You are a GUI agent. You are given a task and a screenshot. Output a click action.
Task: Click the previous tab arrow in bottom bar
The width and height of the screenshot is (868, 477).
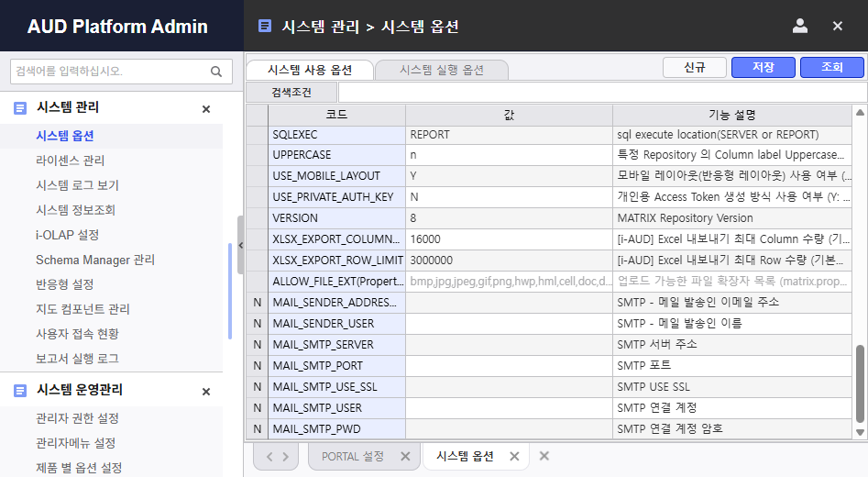click(269, 456)
